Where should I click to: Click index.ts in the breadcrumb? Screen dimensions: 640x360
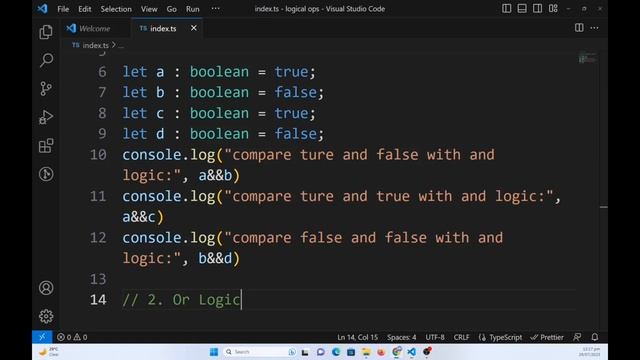point(95,45)
